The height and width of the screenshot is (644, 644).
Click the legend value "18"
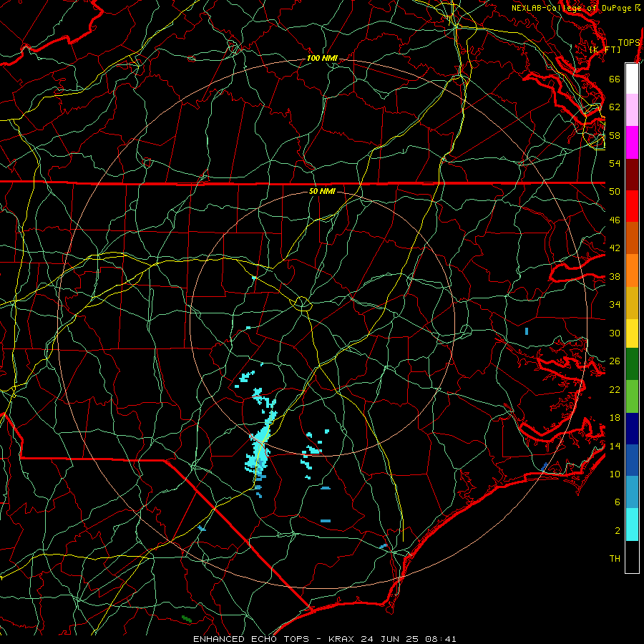coord(615,418)
